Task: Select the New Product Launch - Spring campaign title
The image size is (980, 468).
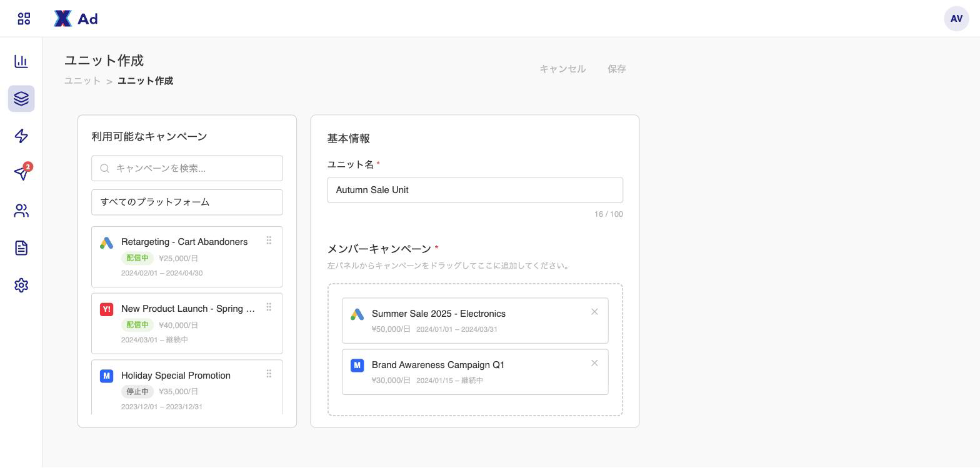Action: pyautogui.click(x=188, y=309)
